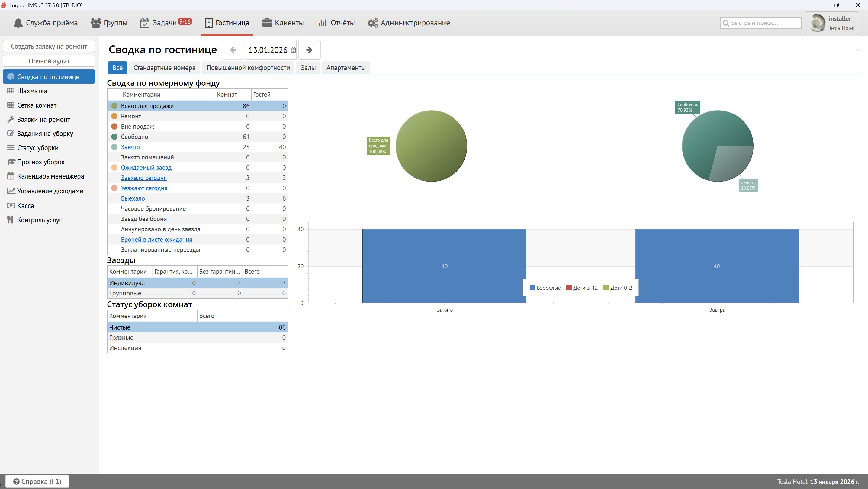This screenshot has width=868, height=489.
Task: Open Заявки на ремонт wrench item
Action: pos(43,119)
